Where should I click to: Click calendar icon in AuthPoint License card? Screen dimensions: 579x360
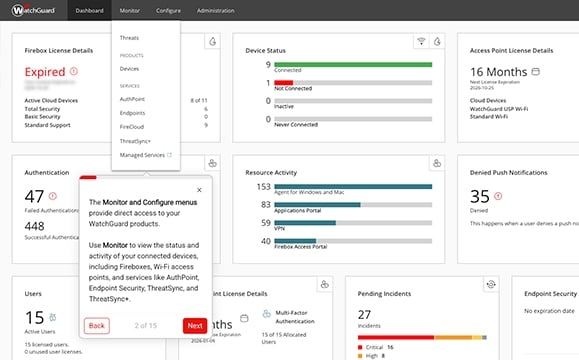(x=244, y=318)
